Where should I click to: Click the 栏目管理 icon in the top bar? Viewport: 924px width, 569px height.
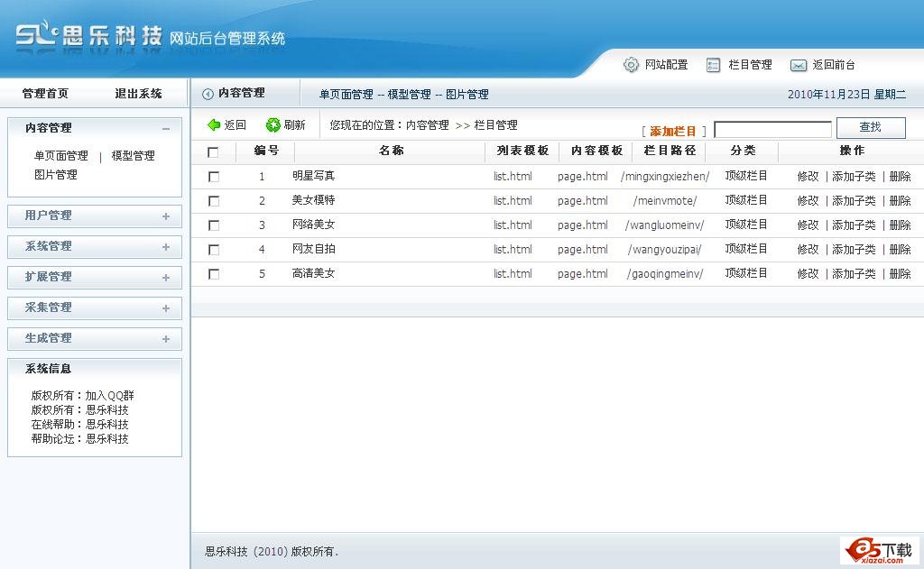pyautogui.click(x=713, y=65)
